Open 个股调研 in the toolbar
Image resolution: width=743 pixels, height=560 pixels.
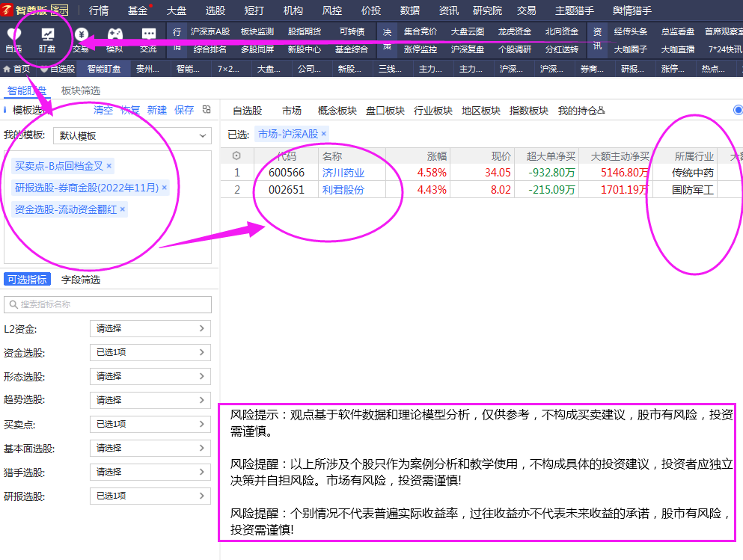click(515, 49)
